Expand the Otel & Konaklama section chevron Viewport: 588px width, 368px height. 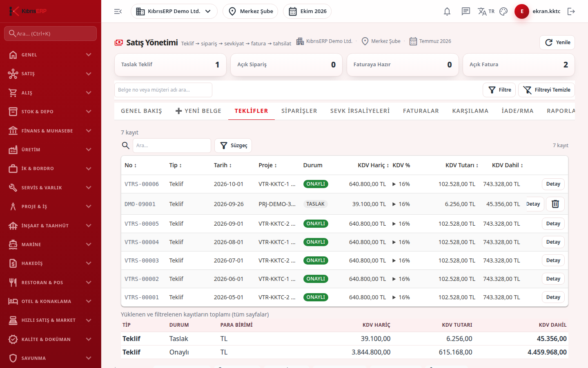pos(89,301)
